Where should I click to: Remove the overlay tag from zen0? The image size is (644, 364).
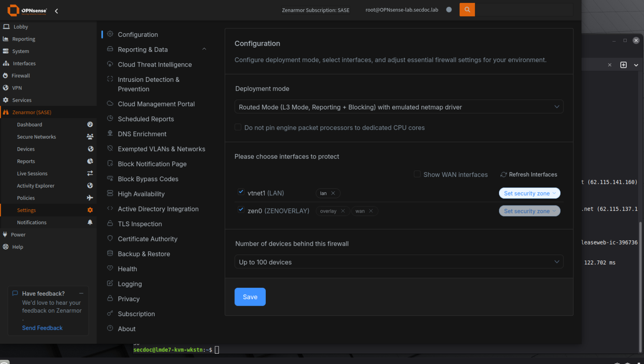(x=343, y=211)
